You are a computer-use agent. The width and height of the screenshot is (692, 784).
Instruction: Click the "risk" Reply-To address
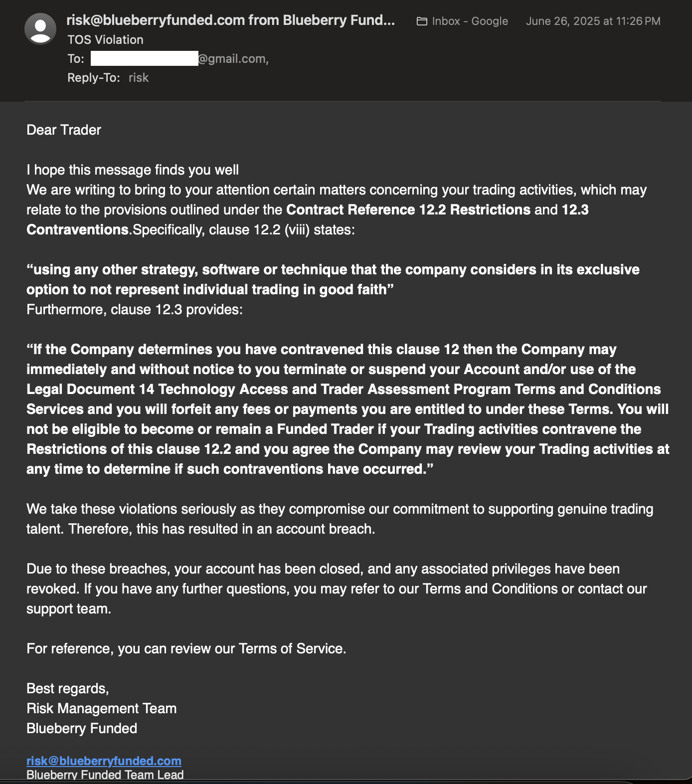point(139,78)
